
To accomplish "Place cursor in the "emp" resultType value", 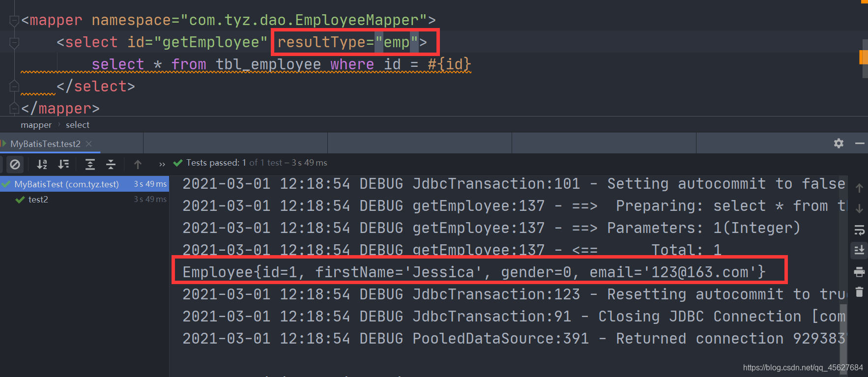I will [x=397, y=42].
